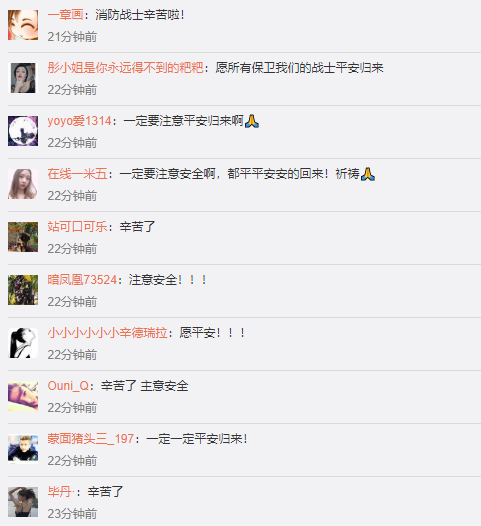Click the praying hands emoji in yoyo爱1314's comment
The width and height of the screenshot is (481, 526).
[252, 121]
